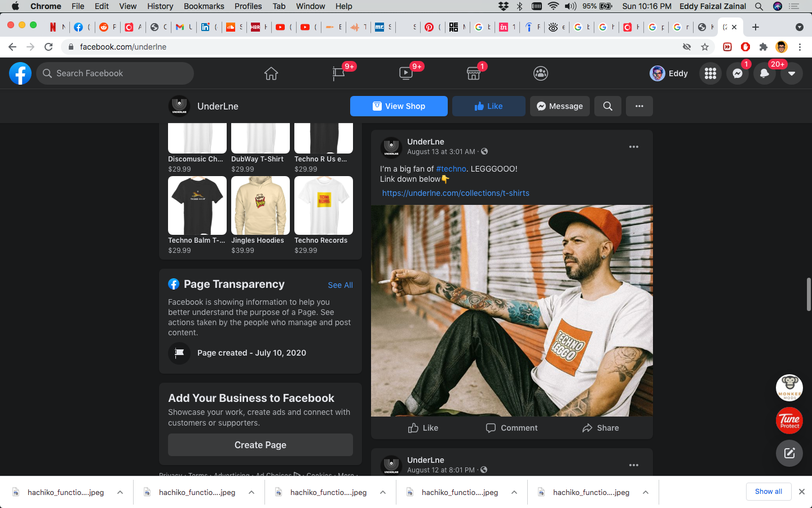Click the Wi-Fi status icon
Viewport: 812px width, 508px height.
553,6
